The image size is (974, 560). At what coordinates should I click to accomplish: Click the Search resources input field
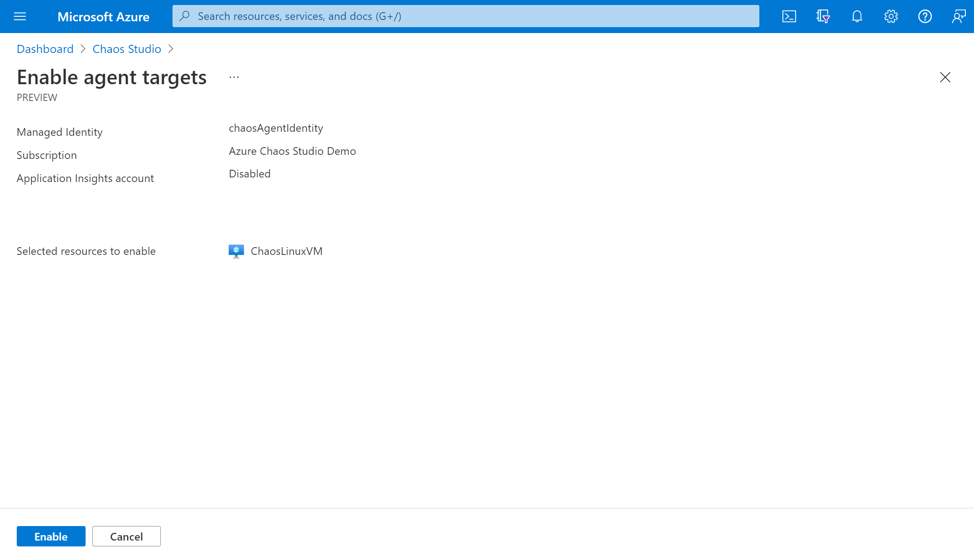point(465,16)
